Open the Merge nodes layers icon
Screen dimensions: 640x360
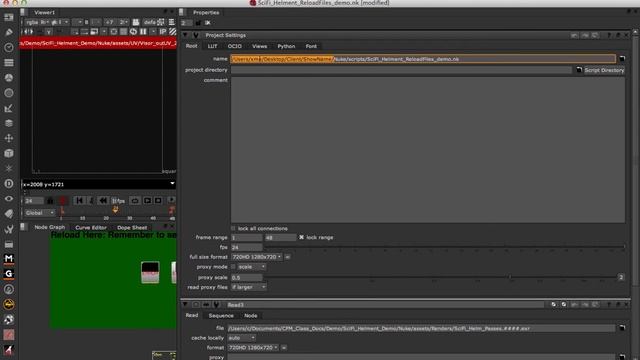point(9,123)
